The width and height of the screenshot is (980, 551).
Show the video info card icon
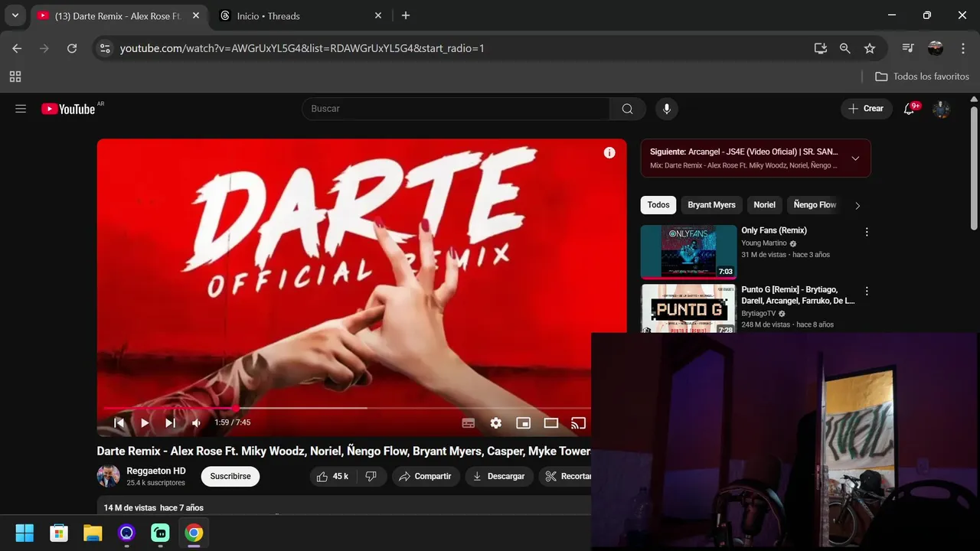(x=609, y=152)
